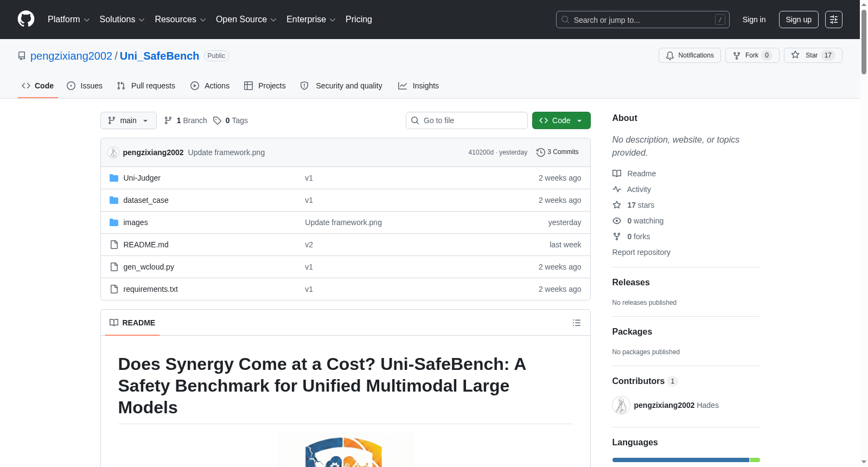This screenshot has height=467, width=868.
Task: Click the branch icon beside 1 Branch
Action: [x=168, y=120]
